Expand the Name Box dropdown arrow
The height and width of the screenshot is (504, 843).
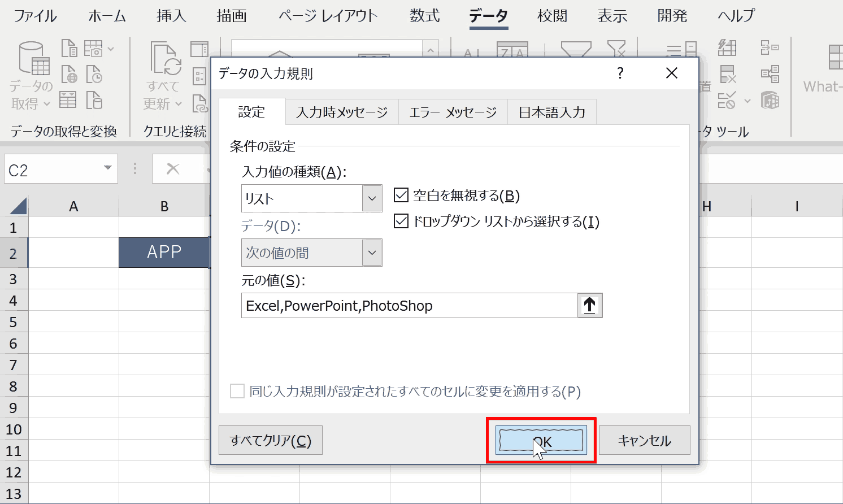pos(107,168)
